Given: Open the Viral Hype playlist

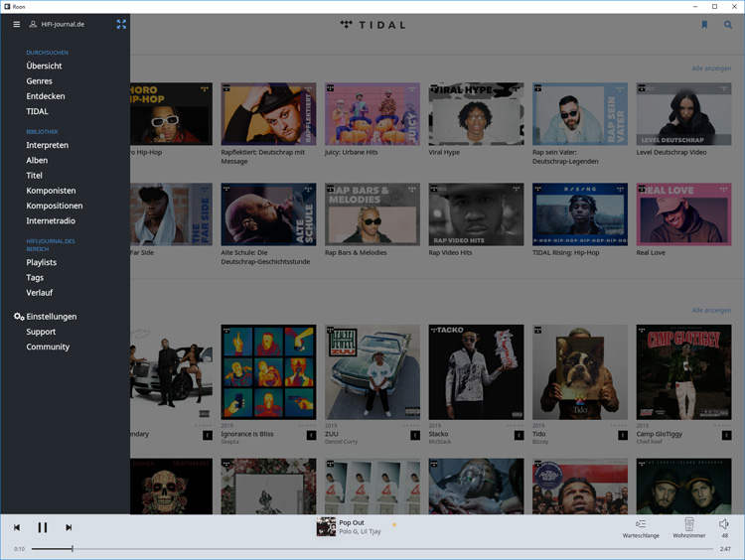Looking at the screenshot, I should coord(476,114).
